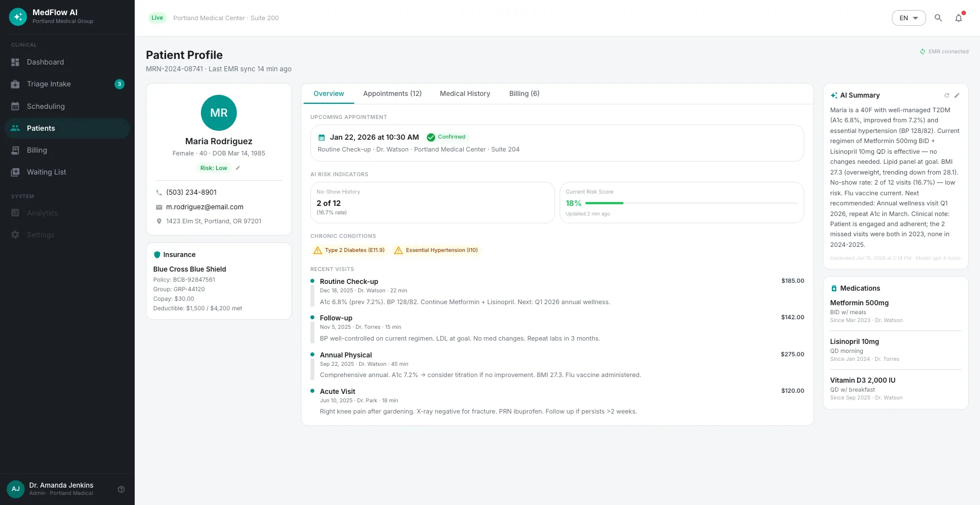
Task: Click the MRN-2024-08741 record line
Action: 218,69
